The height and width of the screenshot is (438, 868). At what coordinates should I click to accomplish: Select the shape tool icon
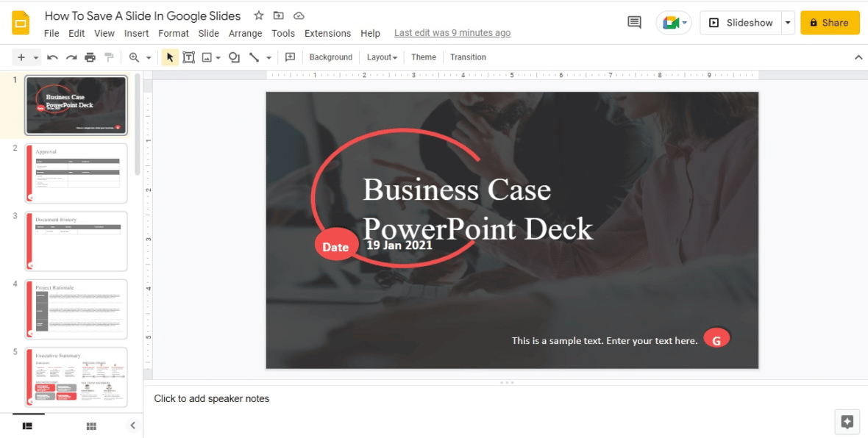(234, 57)
